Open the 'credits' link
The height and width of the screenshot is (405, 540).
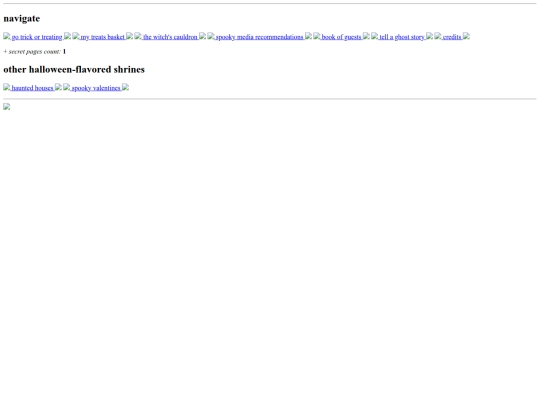coord(452,37)
